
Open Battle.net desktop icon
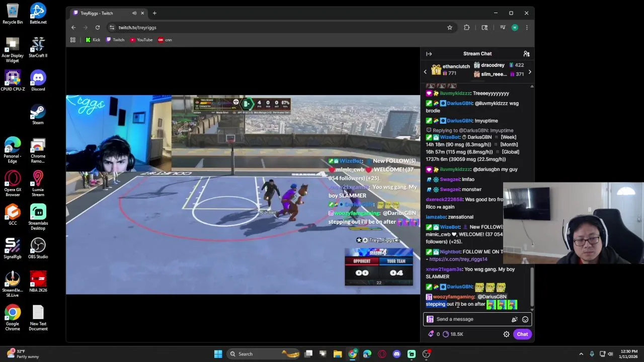(38, 14)
